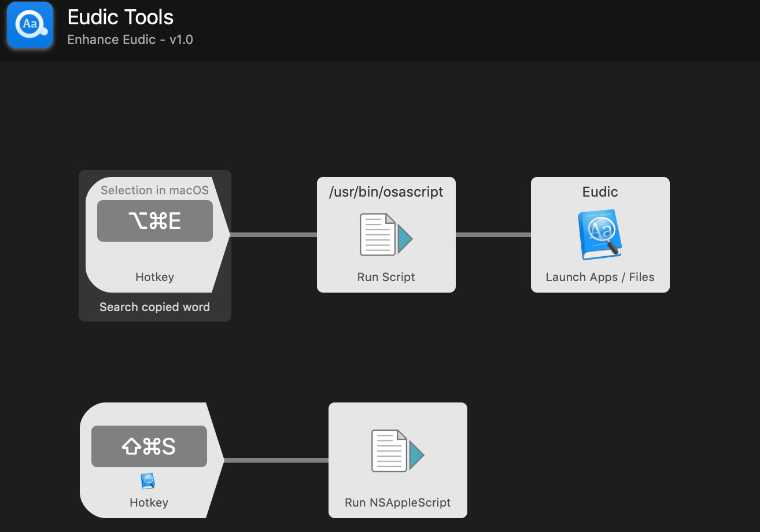Select the ⌥⌘E hotkey field
The height and width of the screenshot is (532, 760).
(x=155, y=221)
